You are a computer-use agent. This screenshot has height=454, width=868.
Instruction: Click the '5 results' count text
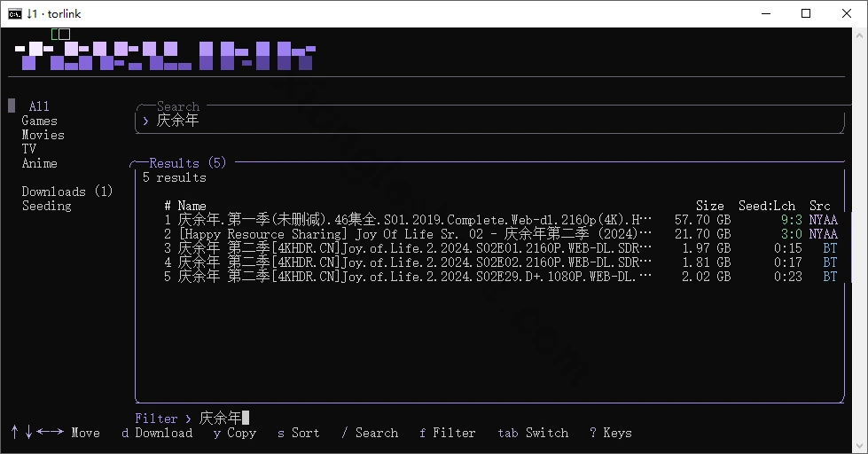174,177
